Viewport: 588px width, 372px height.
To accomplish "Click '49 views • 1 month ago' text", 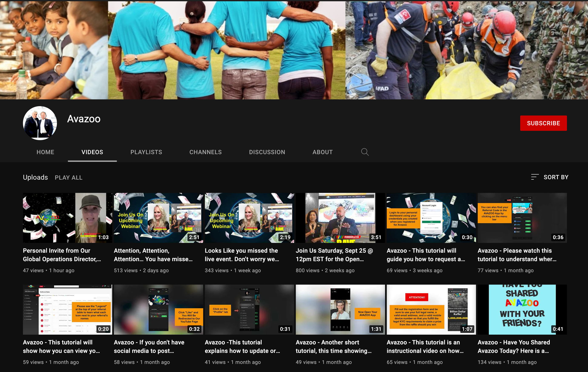I will tap(324, 362).
